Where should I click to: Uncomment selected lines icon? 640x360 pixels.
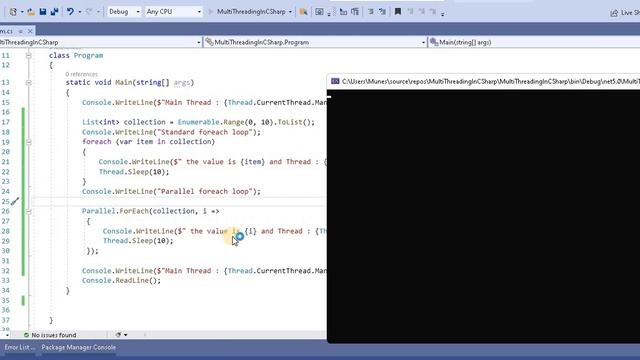tap(382, 12)
